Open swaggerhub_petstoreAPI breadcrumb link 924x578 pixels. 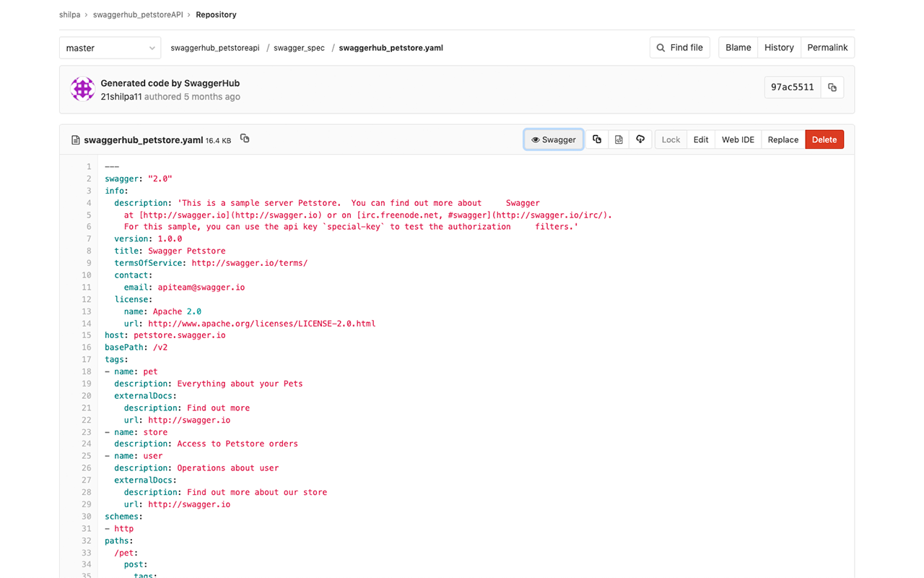click(x=138, y=14)
